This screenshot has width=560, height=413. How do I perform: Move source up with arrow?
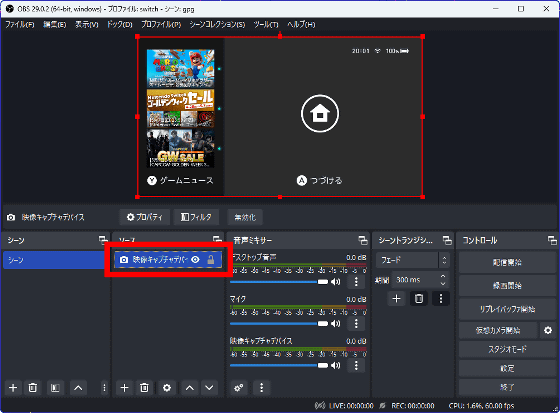[x=190, y=388]
